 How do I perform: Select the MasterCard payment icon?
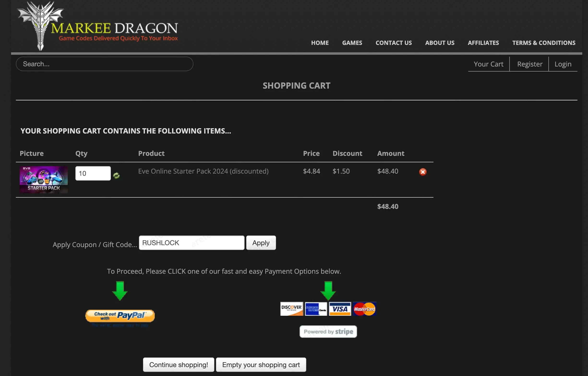pos(364,309)
